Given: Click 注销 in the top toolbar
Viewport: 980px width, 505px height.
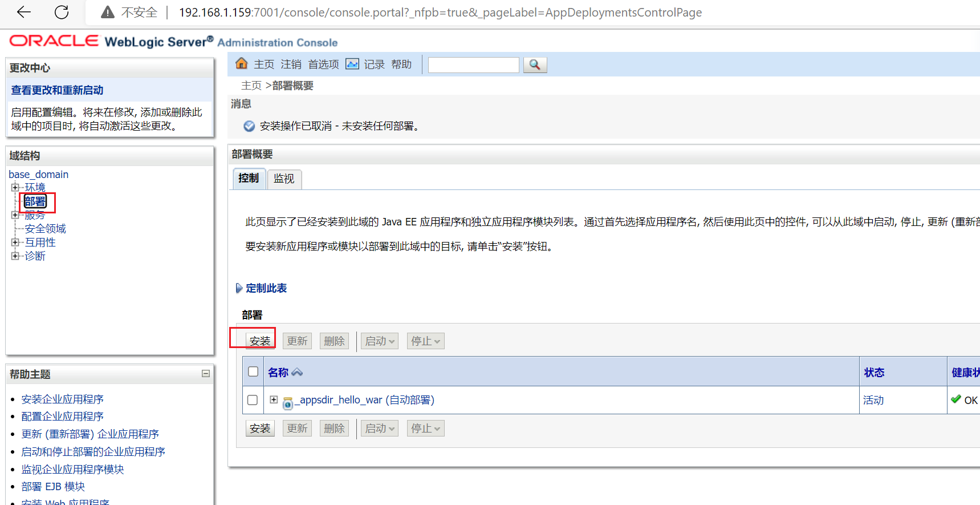Looking at the screenshot, I should (x=291, y=64).
